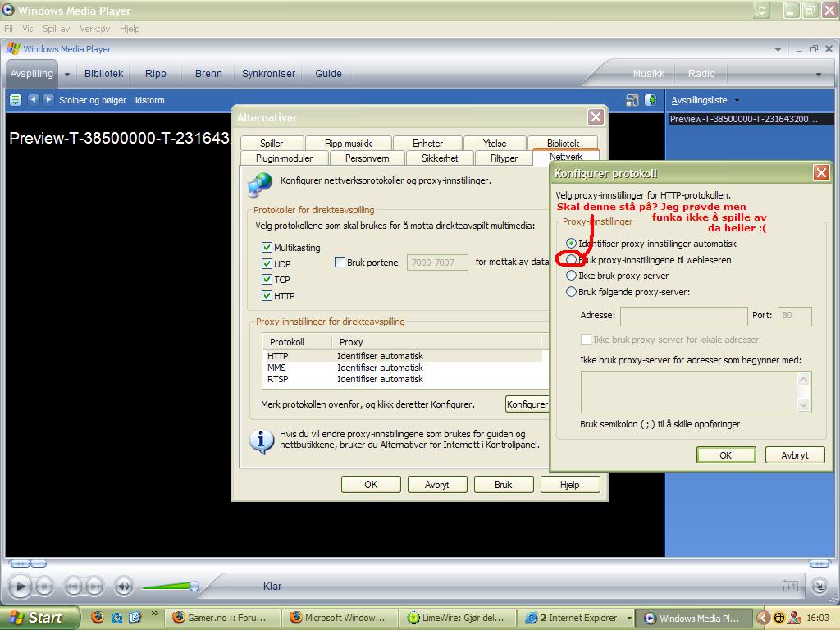Click the Konfigurer button
The image size is (840, 630).
527,404
